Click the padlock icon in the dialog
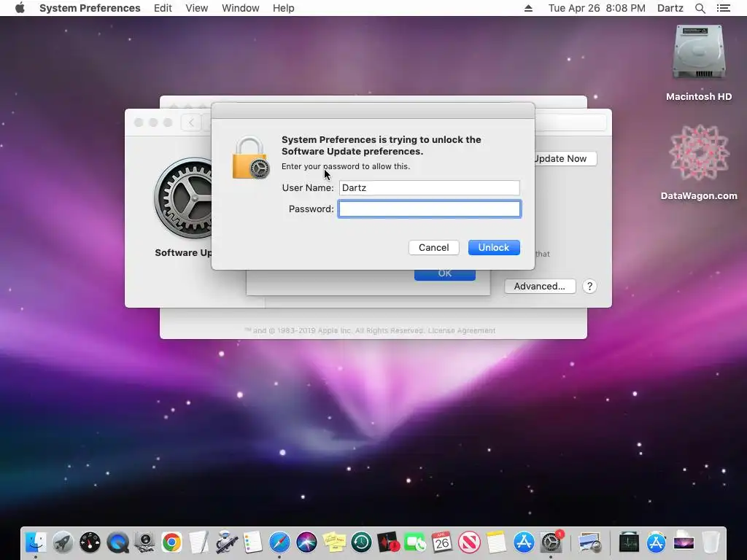Screen dimensions: 747x560 (x=250, y=158)
